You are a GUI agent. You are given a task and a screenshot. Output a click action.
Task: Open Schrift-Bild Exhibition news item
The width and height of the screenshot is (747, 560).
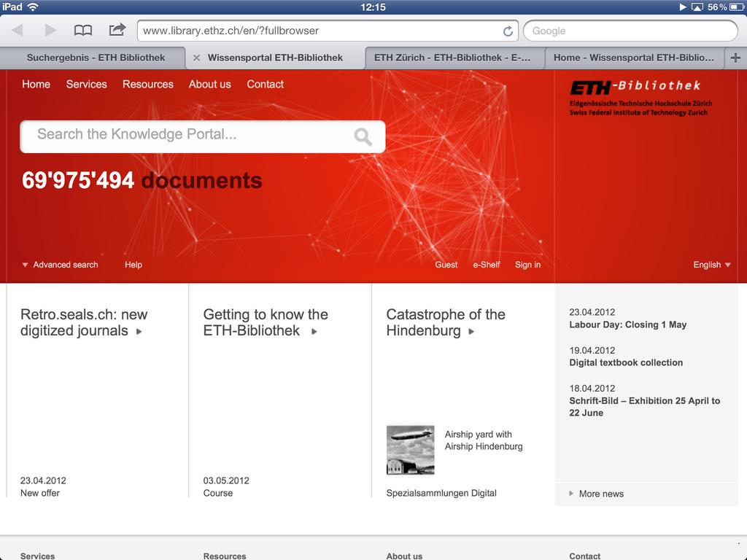click(x=645, y=407)
